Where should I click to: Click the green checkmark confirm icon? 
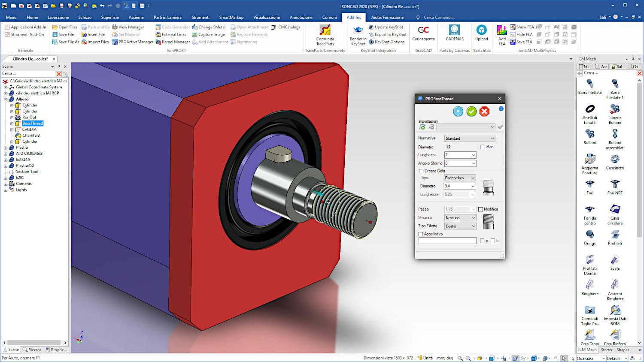(471, 112)
